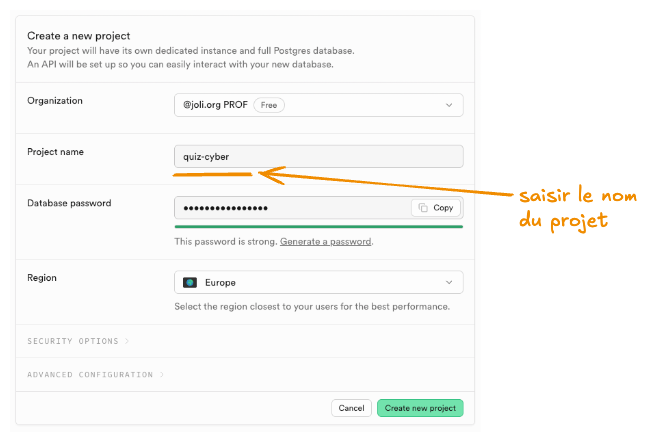Click the arrow next to Security Options
This screenshot has height=442, width=647.
coord(127,341)
